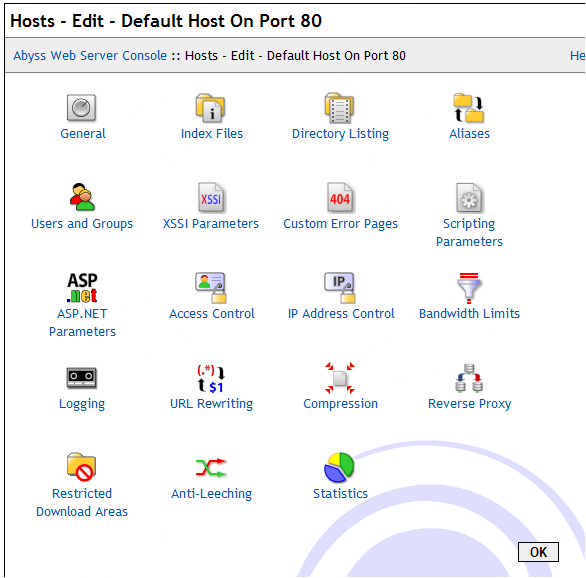The image size is (586, 578).
Task: Follow the XSSI Parameters link
Action: (x=211, y=224)
